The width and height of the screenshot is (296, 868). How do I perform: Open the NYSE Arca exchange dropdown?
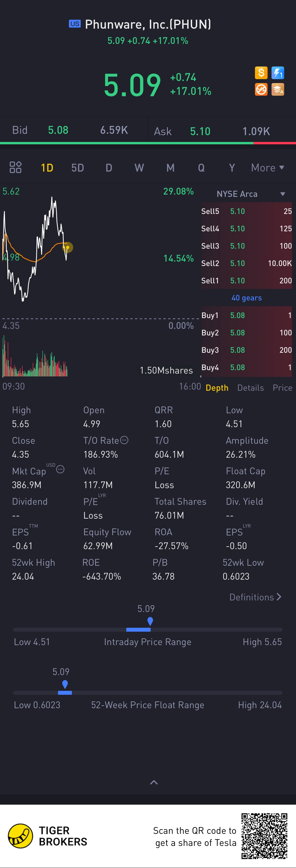point(251,194)
